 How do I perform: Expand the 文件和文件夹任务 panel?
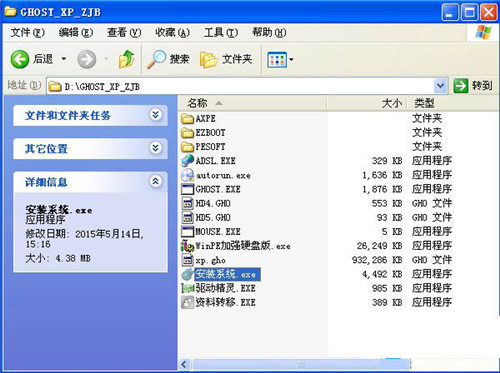click(x=156, y=115)
